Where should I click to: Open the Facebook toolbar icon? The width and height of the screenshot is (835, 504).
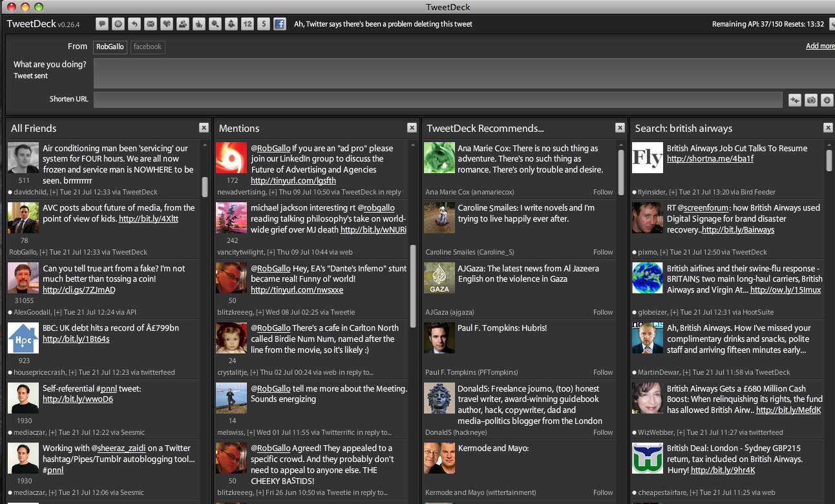click(279, 24)
